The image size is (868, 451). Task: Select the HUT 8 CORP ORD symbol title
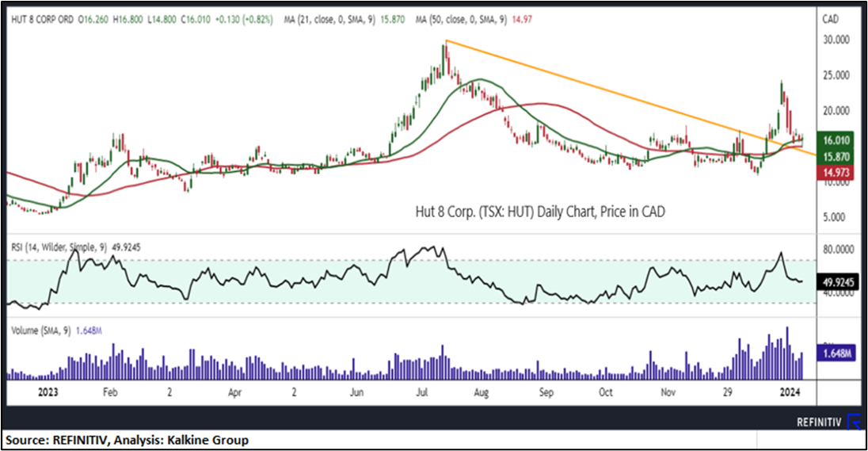[x=42, y=19]
